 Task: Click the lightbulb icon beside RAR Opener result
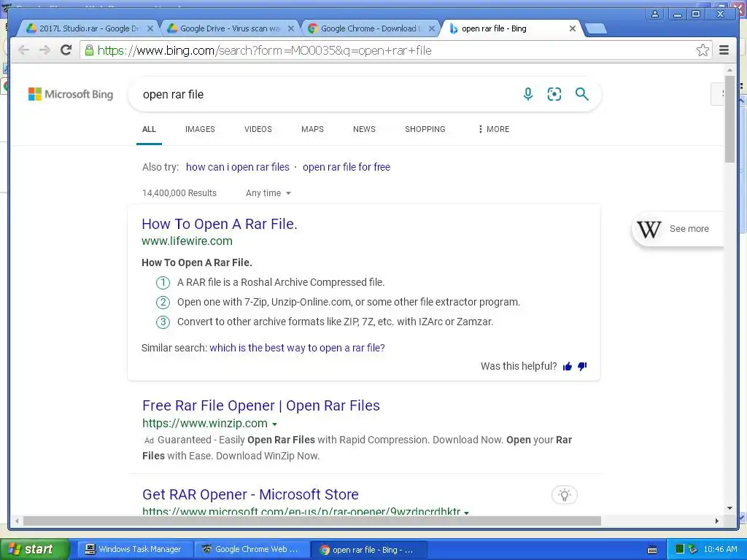[x=565, y=495]
